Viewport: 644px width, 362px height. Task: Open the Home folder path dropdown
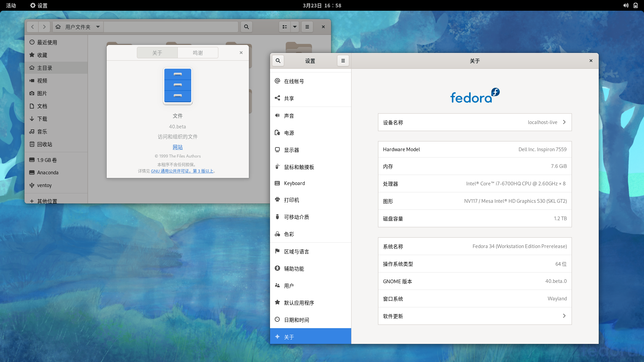click(98, 27)
